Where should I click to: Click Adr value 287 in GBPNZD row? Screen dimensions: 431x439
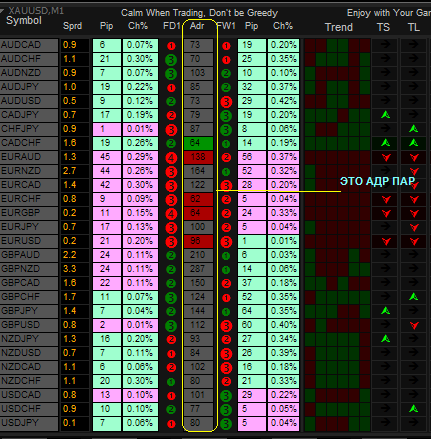(x=198, y=269)
